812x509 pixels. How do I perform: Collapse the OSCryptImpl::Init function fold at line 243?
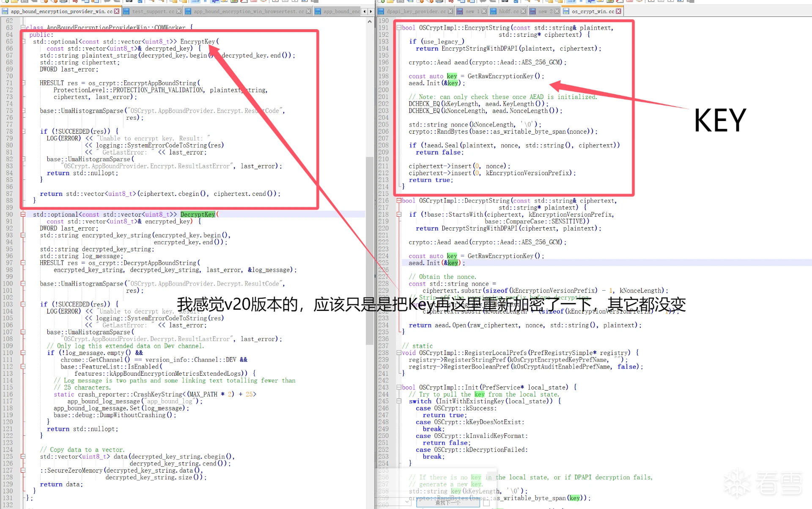point(399,387)
